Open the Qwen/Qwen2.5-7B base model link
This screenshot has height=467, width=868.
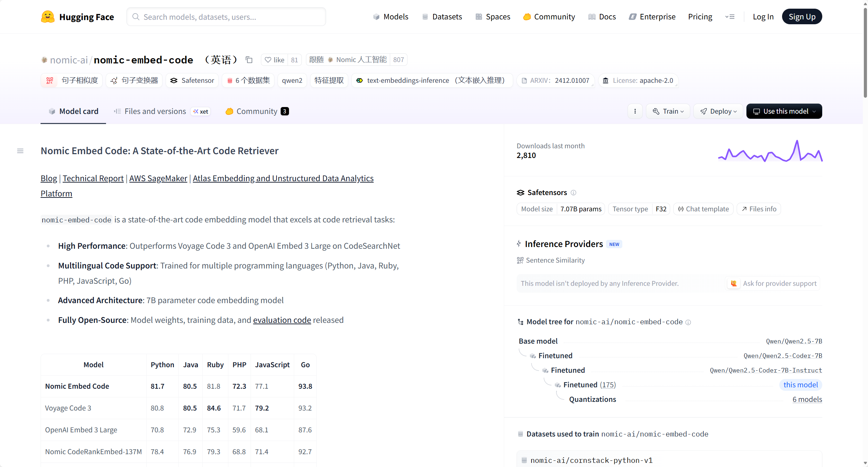(794, 341)
